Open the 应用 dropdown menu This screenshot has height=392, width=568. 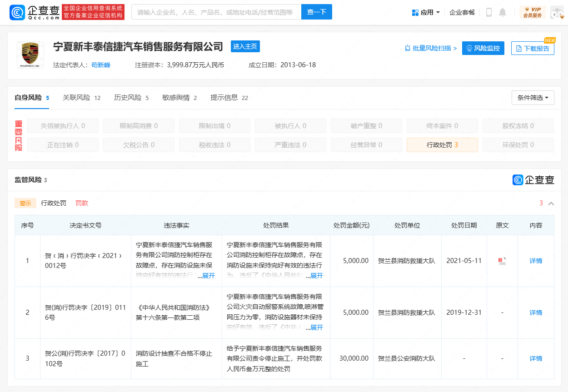point(426,12)
